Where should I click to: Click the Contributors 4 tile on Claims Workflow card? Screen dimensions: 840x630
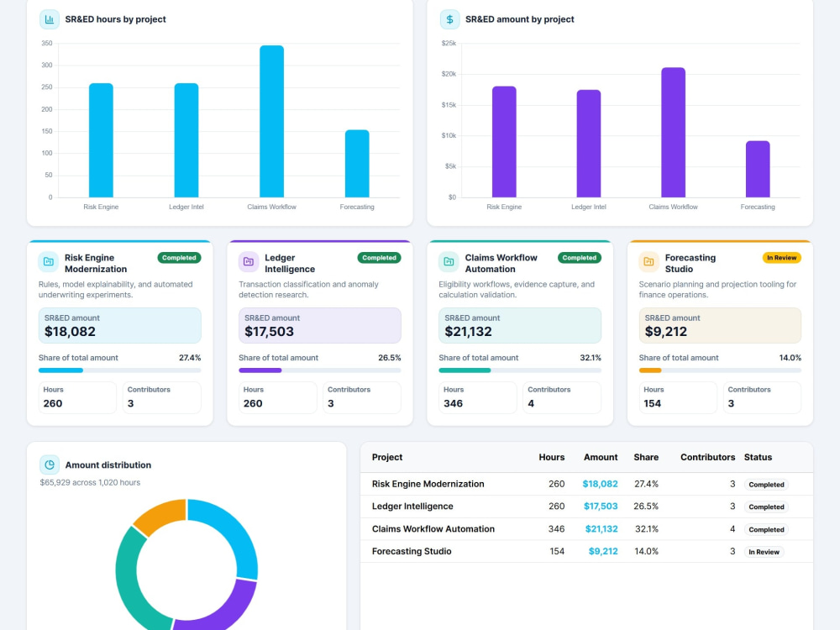pyautogui.click(x=562, y=397)
